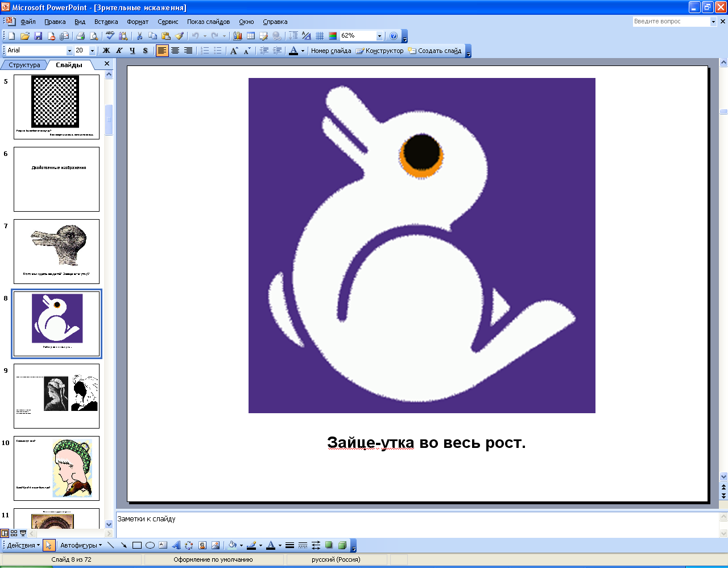Viewport: 728px width, 568px height.
Task: Open the Help question mark icon
Action: tap(394, 36)
